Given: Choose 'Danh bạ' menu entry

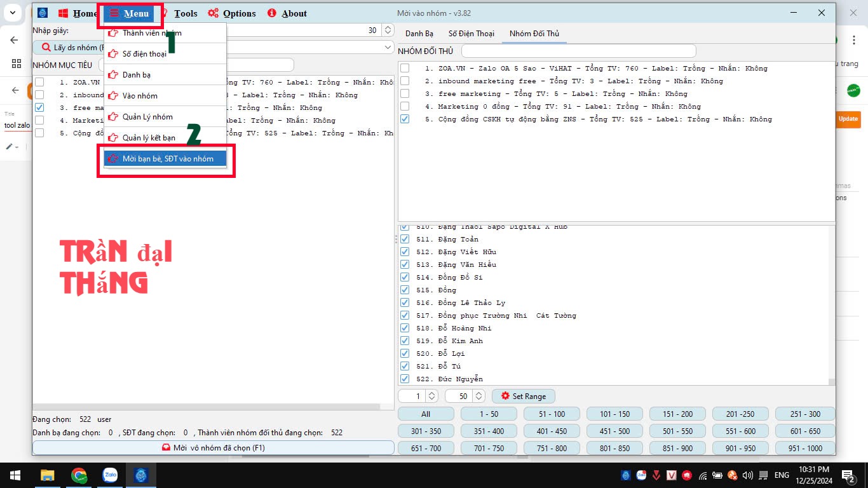Looking at the screenshot, I should [165, 74].
